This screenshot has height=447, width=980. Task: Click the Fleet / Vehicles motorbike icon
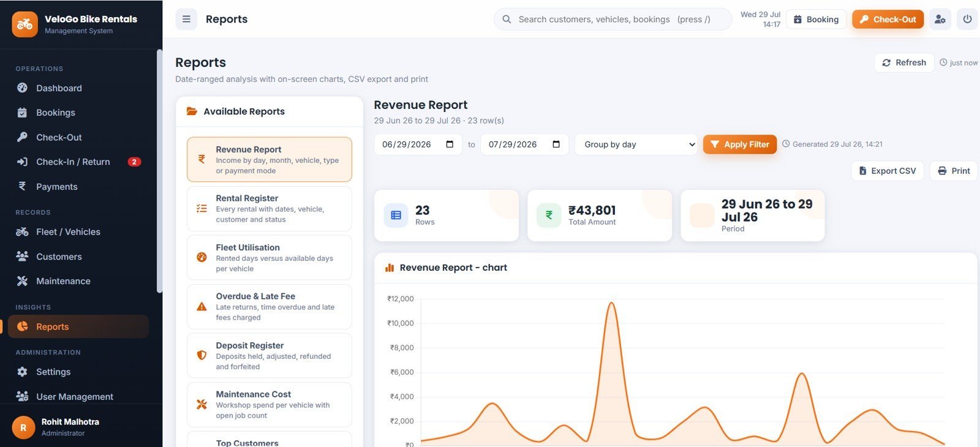(22, 231)
